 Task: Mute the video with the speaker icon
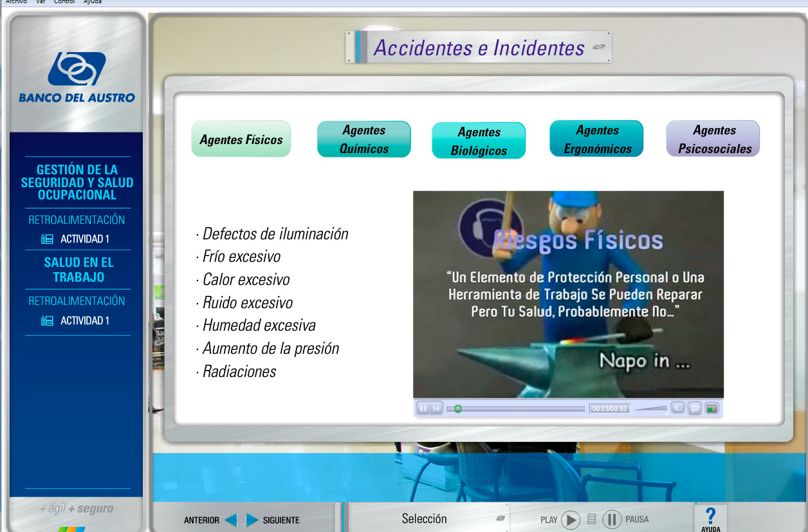678,408
